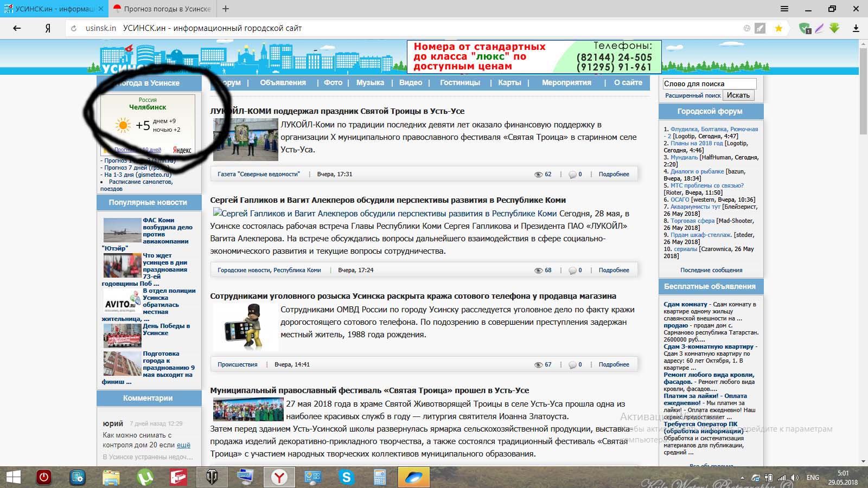Open the stolen phone news thumbnail
The height and width of the screenshot is (488, 868).
click(x=244, y=327)
